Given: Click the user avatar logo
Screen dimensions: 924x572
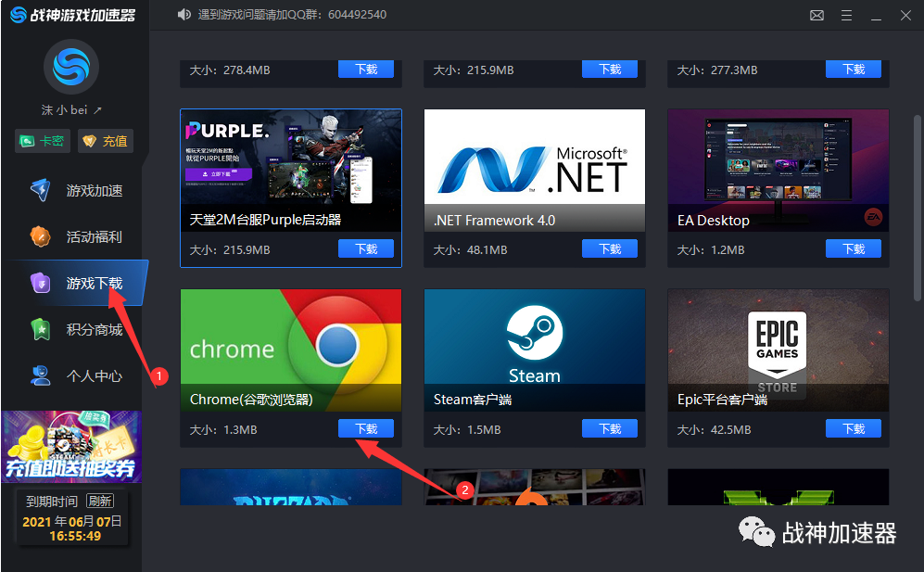Looking at the screenshot, I should coord(71,67).
